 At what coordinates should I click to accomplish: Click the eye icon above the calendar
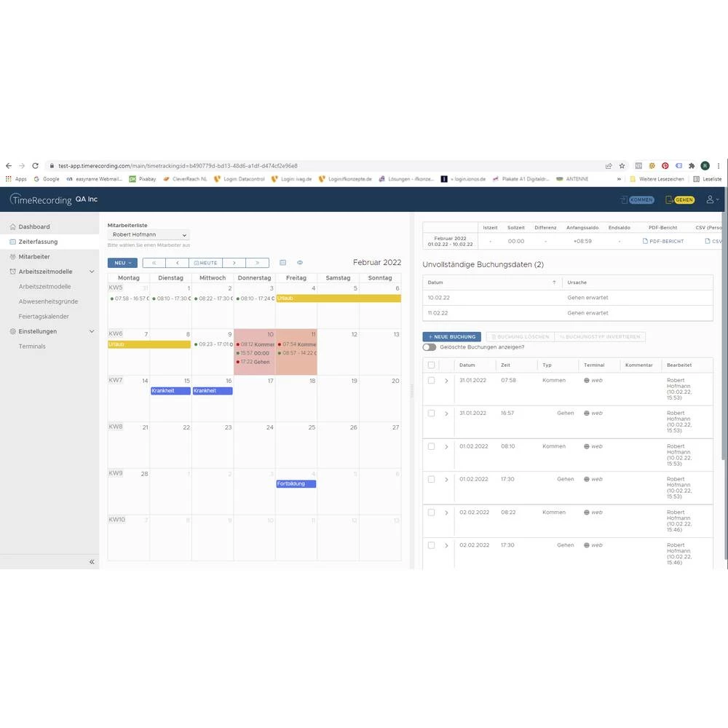tap(300, 263)
